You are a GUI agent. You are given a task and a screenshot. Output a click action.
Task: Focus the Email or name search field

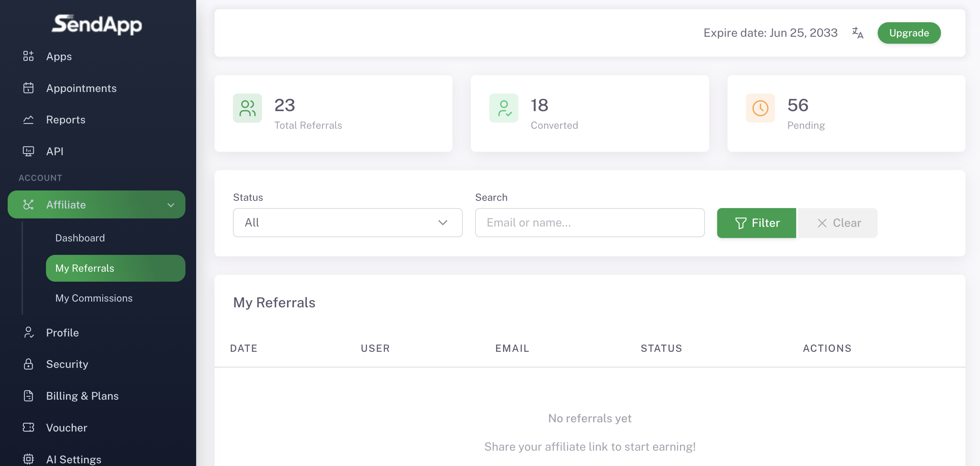coord(589,223)
